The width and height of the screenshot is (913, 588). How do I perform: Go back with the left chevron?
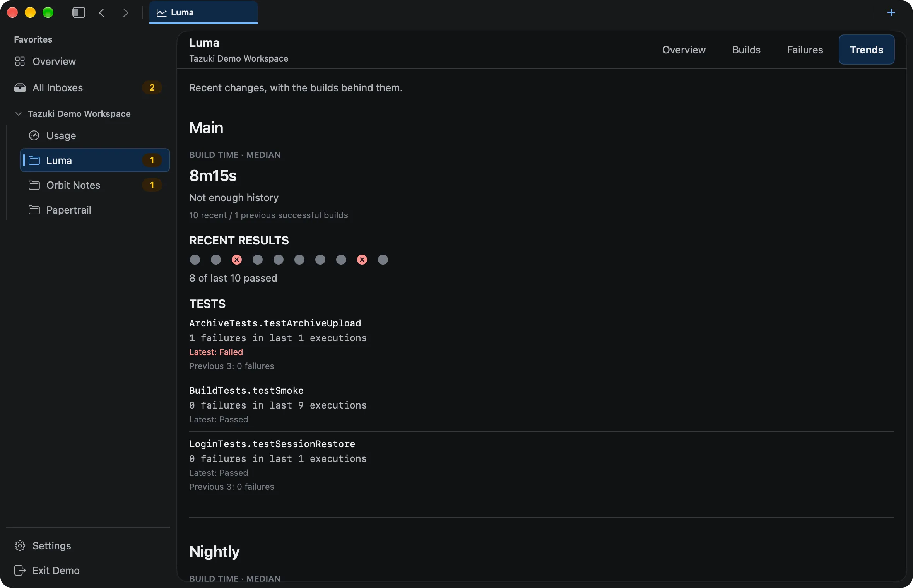102,13
